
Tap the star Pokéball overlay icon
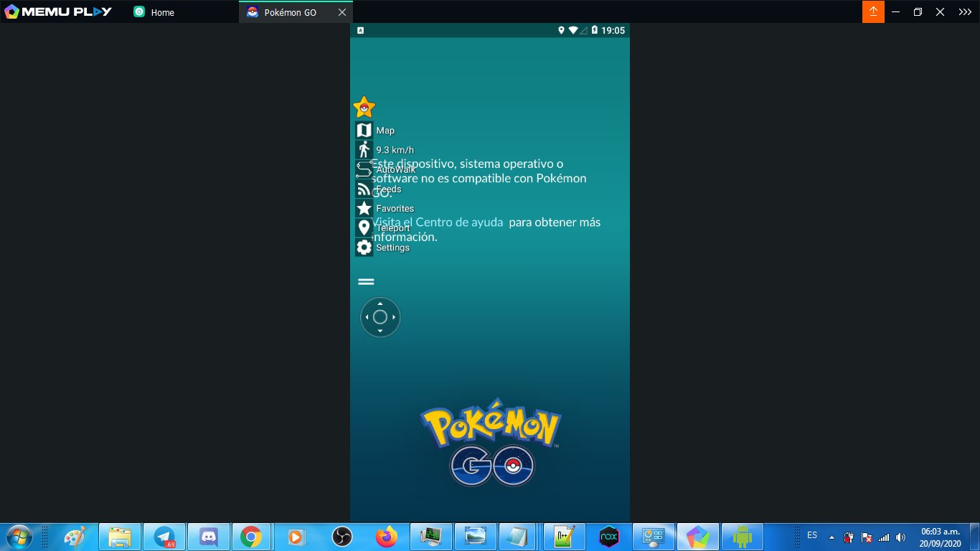[x=364, y=108]
